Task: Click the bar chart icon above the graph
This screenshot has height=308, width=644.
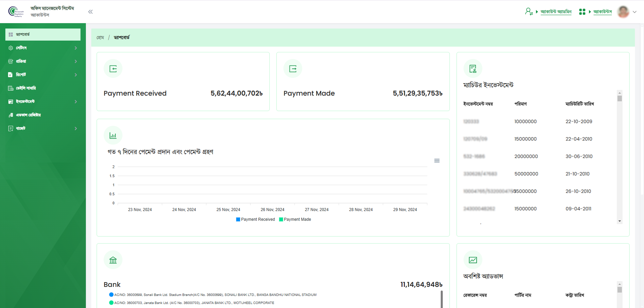Action: (113, 136)
